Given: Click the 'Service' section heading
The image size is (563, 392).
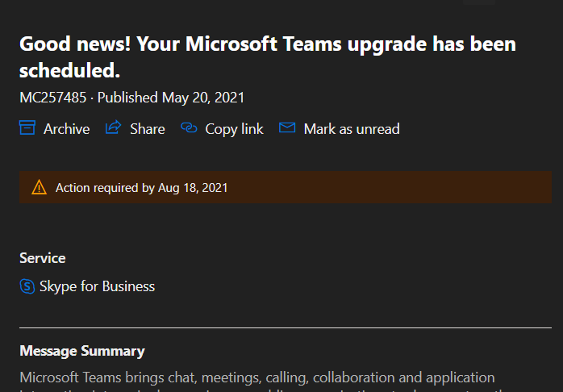Looking at the screenshot, I should pos(43,258).
